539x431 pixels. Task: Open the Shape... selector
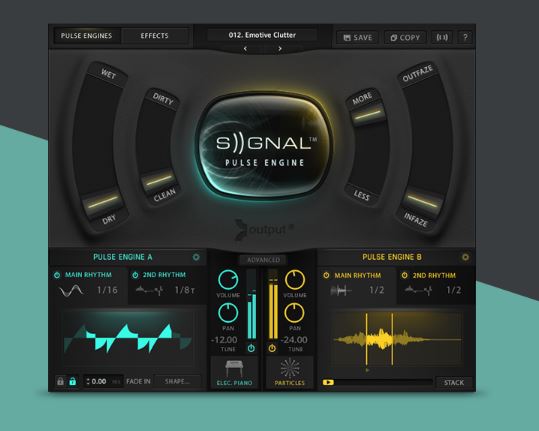177,382
